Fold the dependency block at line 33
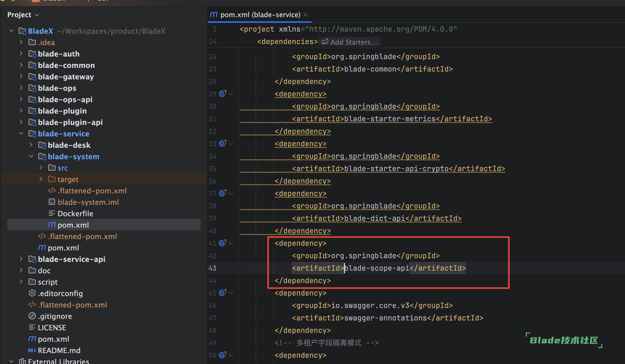Screen dimensions: 625x364 pos(231,144)
